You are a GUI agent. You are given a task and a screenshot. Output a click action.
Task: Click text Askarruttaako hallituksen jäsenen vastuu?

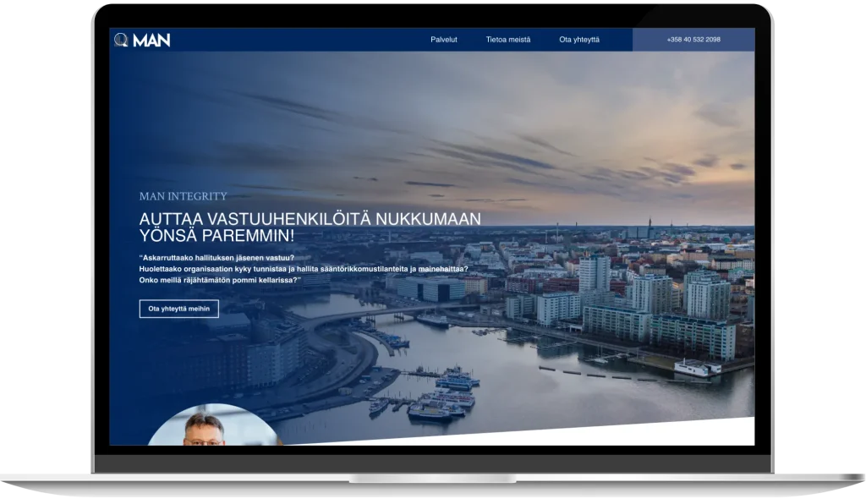point(216,258)
